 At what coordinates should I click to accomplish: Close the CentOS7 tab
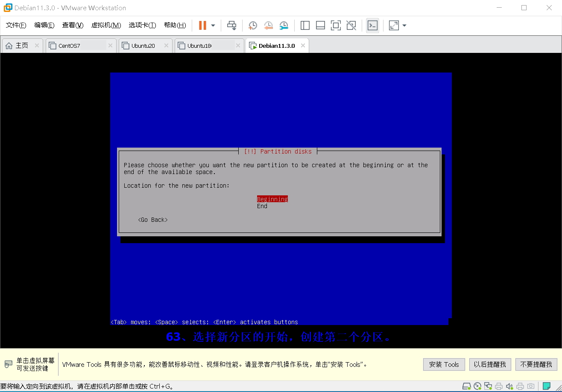click(x=110, y=46)
